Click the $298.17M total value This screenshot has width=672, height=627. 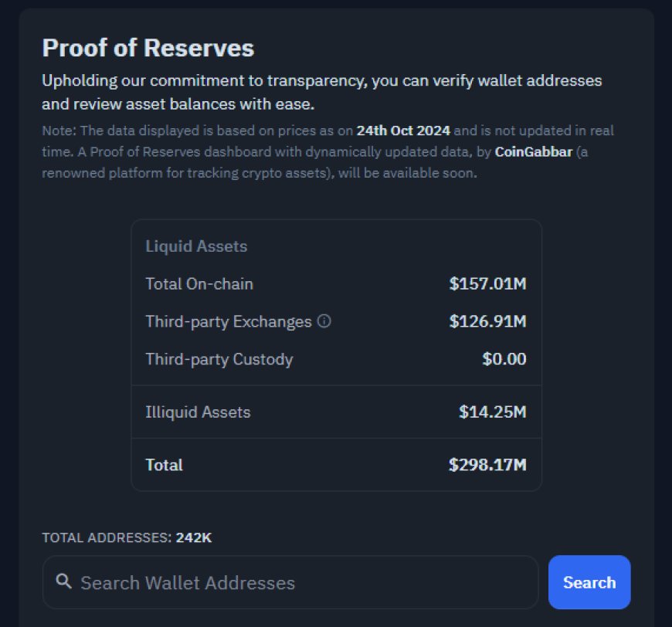(487, 465)
